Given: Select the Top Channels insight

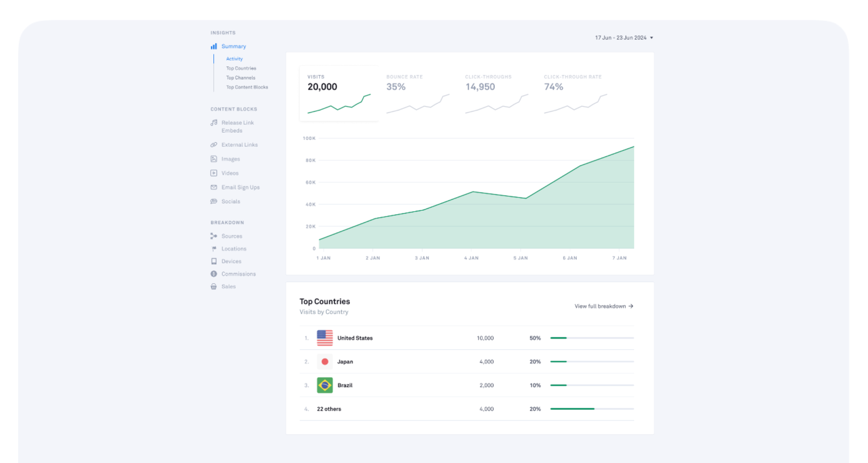Looking at the screenshot, I should coord(240,78).
